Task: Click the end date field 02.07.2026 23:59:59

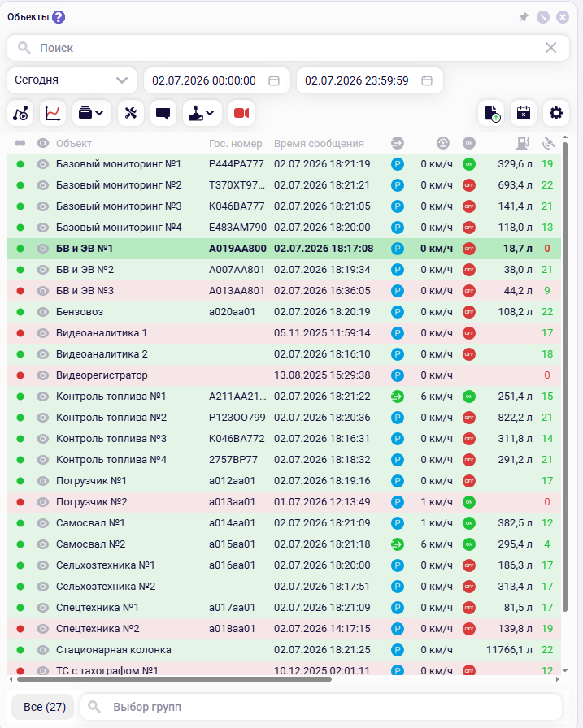Action: 370,80
